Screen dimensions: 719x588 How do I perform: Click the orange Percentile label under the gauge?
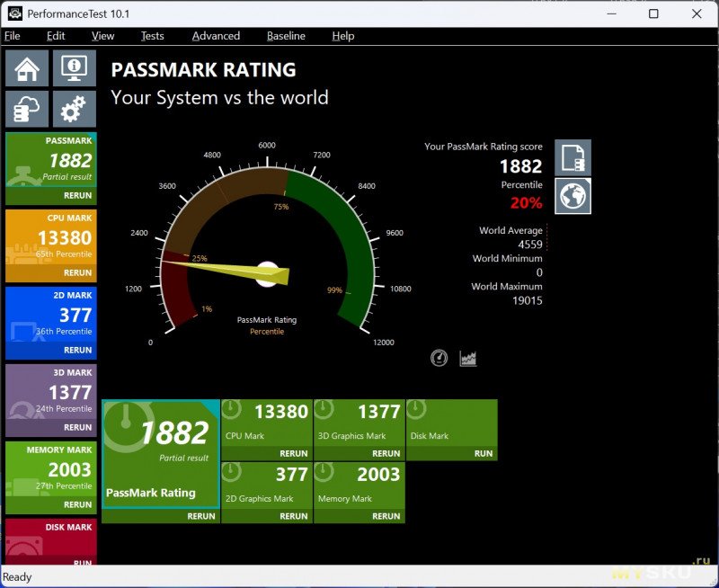(267, 331)
